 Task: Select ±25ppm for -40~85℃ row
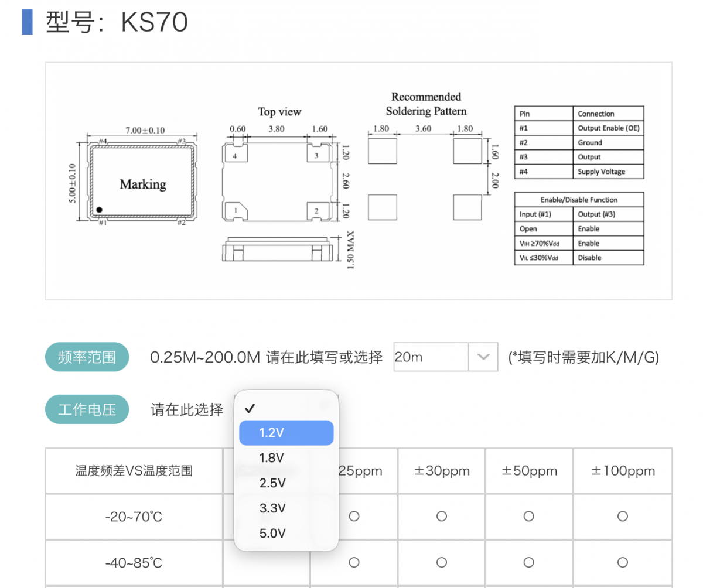(x=354, y=562)
